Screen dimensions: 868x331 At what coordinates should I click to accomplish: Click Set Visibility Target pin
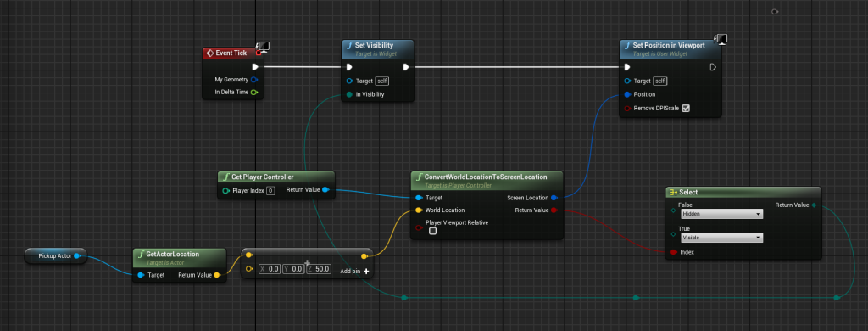(350, 81)
